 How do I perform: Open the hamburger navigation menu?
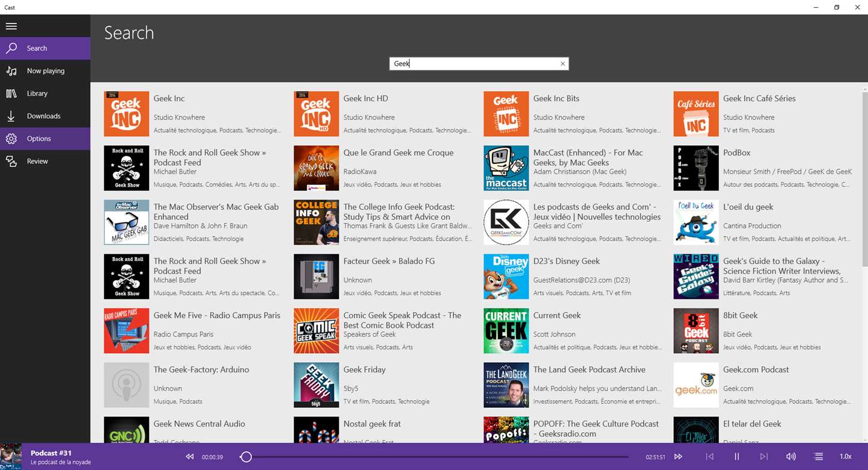coord(11,26)
